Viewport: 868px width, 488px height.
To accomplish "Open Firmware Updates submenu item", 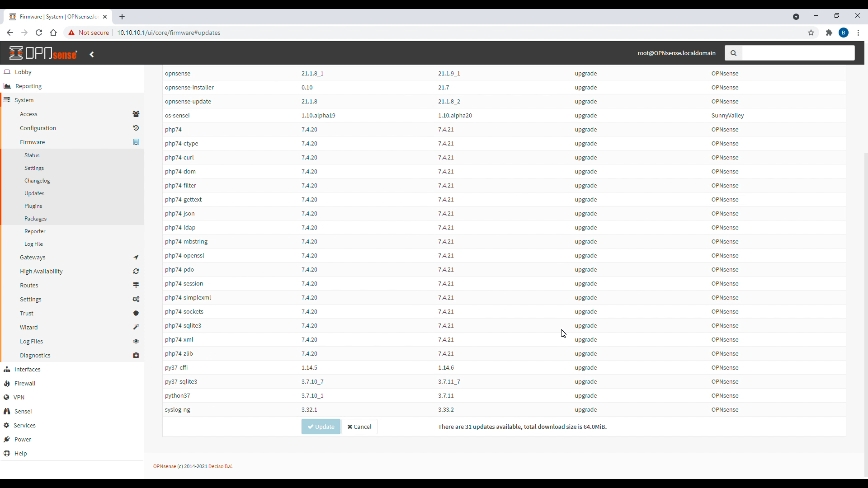I will [x=34, y=193].
